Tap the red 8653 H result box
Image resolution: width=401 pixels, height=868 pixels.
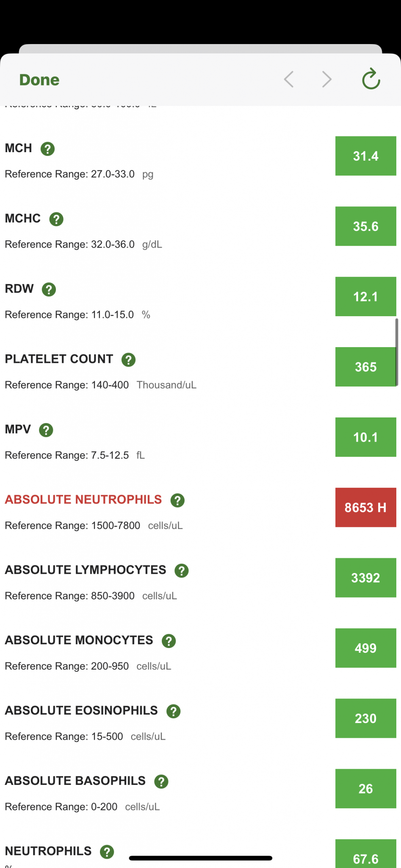click(365, 507)
